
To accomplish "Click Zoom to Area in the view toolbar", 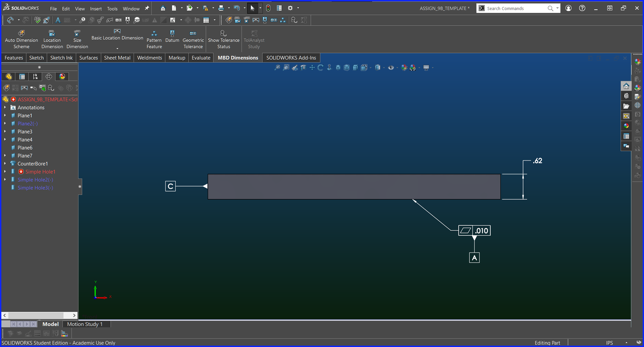I will click(x=286, y=68).
